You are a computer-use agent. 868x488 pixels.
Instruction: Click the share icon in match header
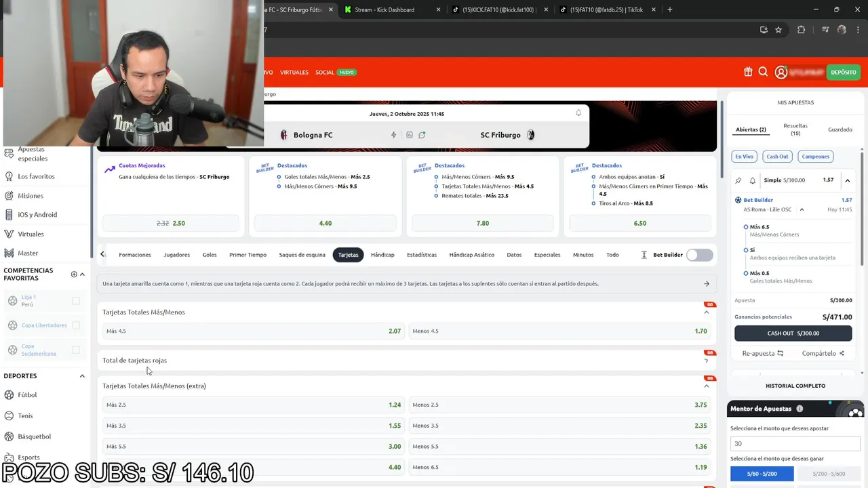coord(422,135)
